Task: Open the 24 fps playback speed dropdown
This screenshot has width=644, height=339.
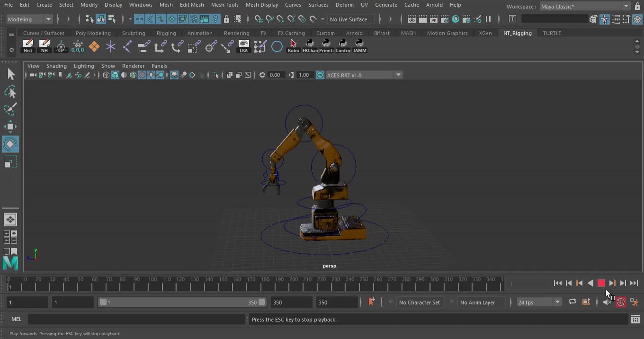Action: [x=557, y=302]
